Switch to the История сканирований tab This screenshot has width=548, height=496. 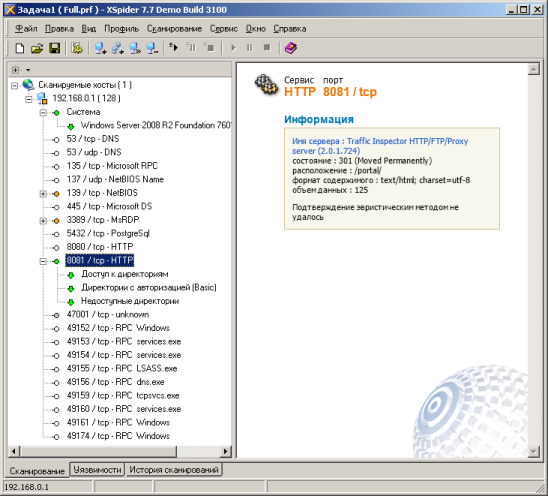click(x=174, y=470)
